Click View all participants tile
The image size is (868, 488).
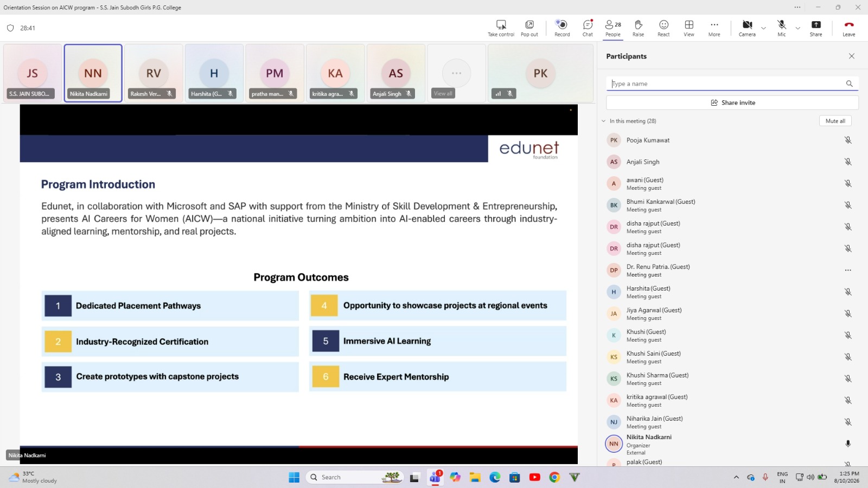pyautogui.click(x=456, y=73)
